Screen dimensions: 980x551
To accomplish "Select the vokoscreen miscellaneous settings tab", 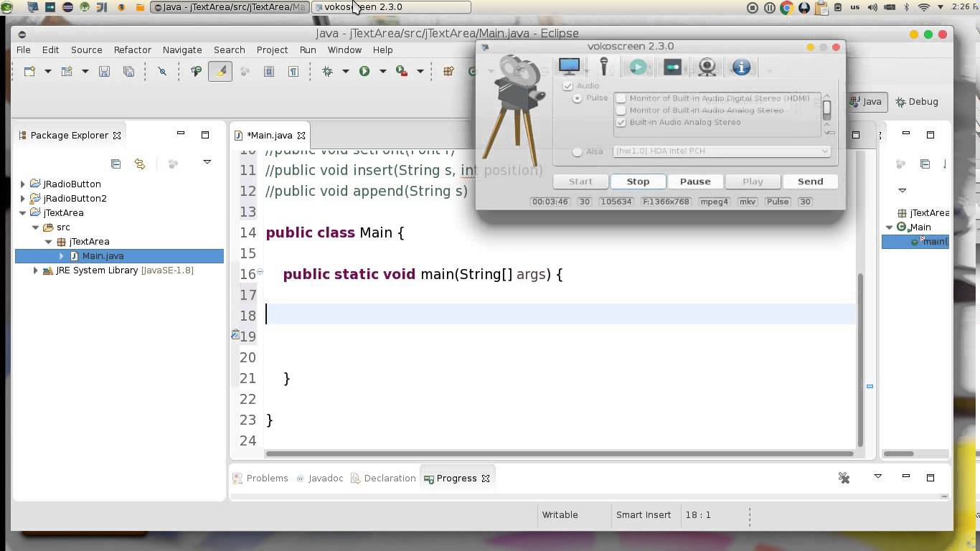I will 672,67.
